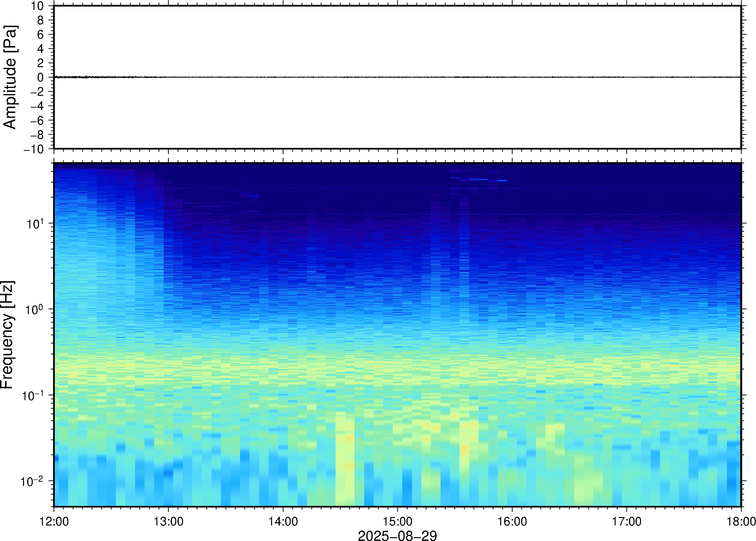This screenshot has height=541, width=756.
Task: Click the 10^1 frequency tick label
Action: (x=35, y=223)
